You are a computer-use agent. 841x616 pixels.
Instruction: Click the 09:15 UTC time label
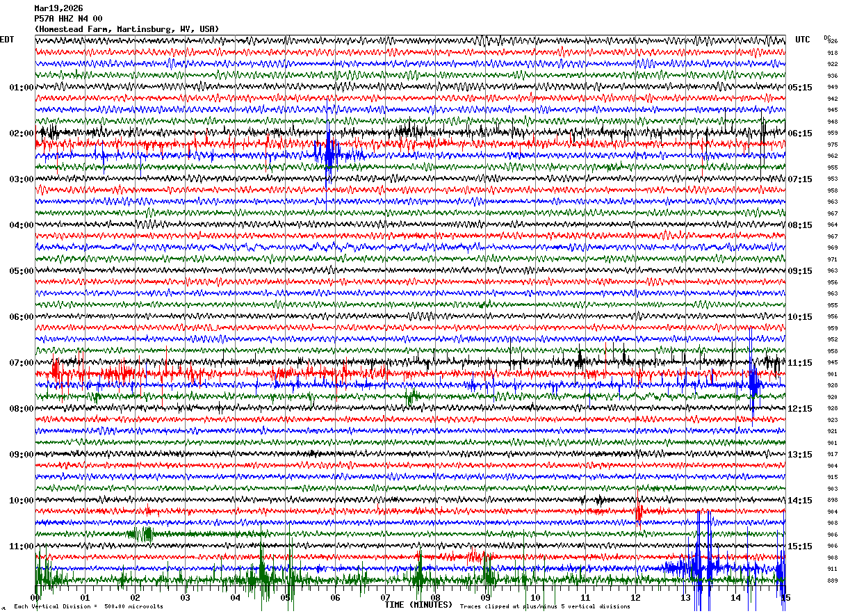pyautogui.click(x=800, y=271)
